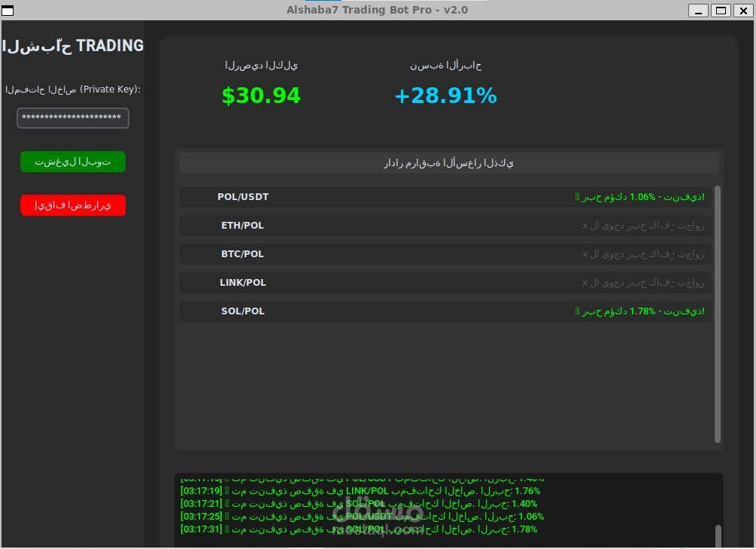Open the window menu icon in the title bar

(x=8, y=10)
